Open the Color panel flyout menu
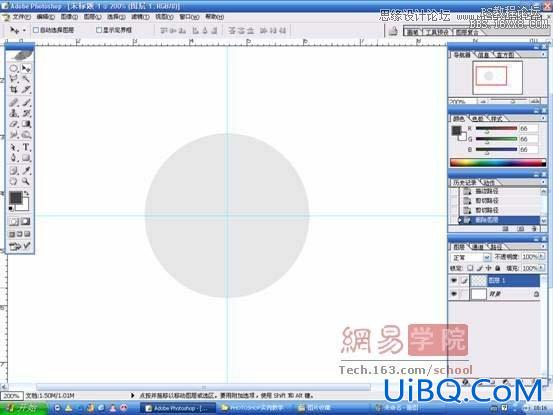 pos(543,118)
